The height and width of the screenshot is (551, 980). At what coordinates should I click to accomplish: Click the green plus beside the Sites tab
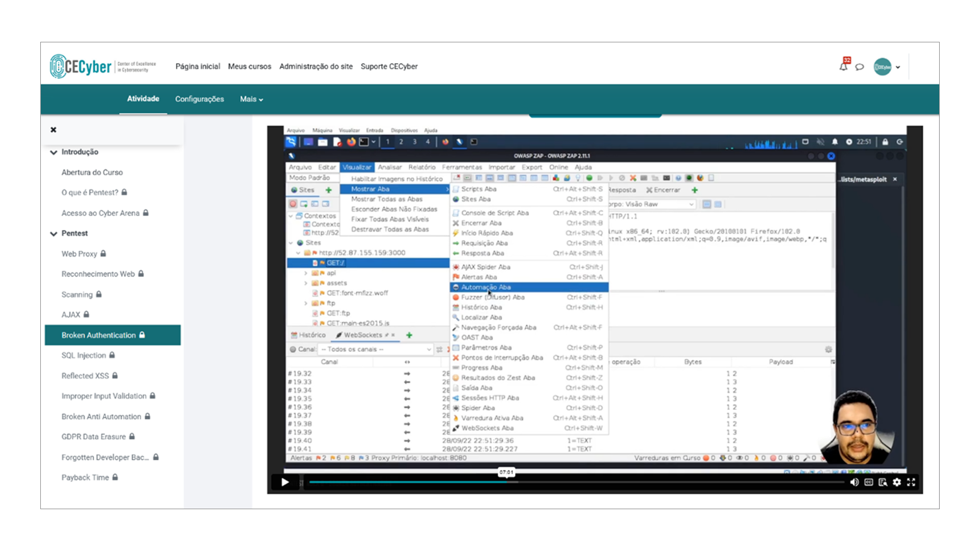[x=329, y=190]
